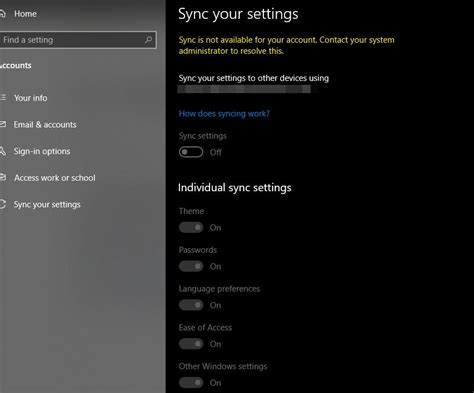Click the Sync your settings refresh icon

(3, 204)
